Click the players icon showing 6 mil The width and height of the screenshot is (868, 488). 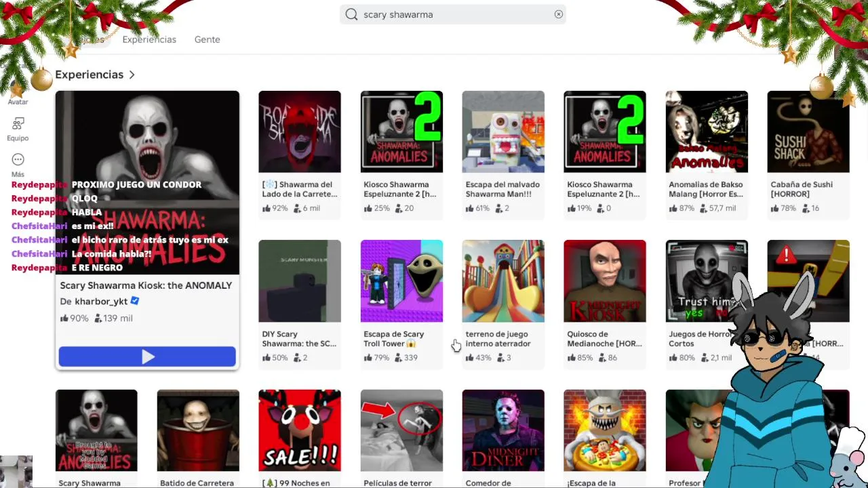(298, 208)
